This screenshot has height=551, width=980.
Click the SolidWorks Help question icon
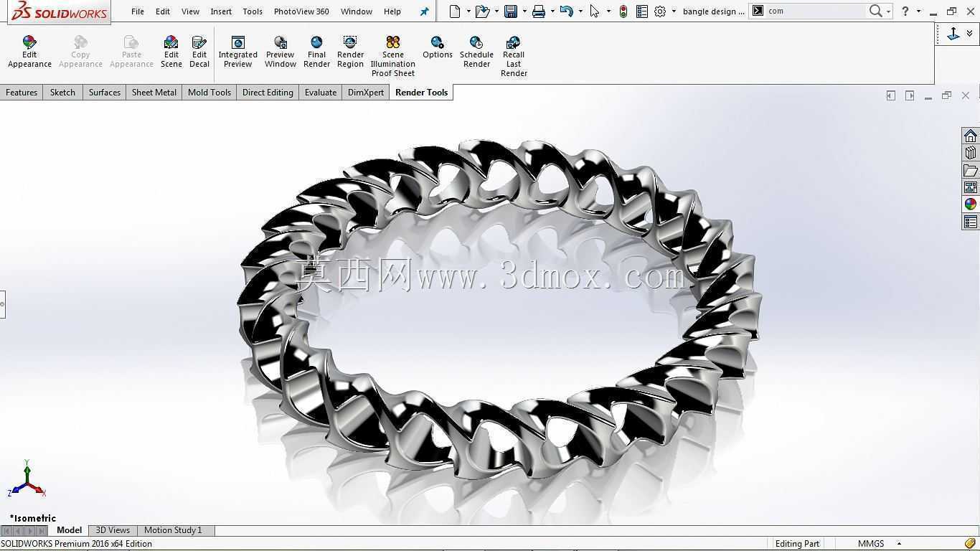click(905, 11)
